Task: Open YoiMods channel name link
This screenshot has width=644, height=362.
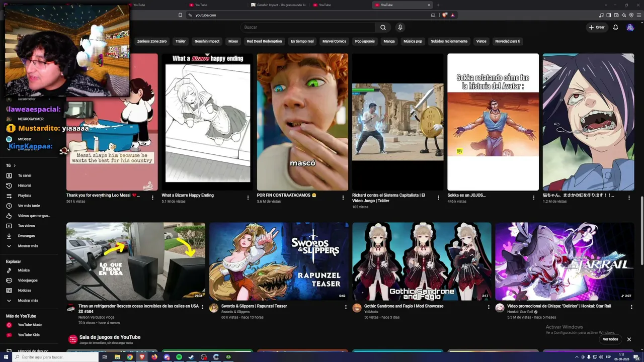Action: [x=372, y=312]
